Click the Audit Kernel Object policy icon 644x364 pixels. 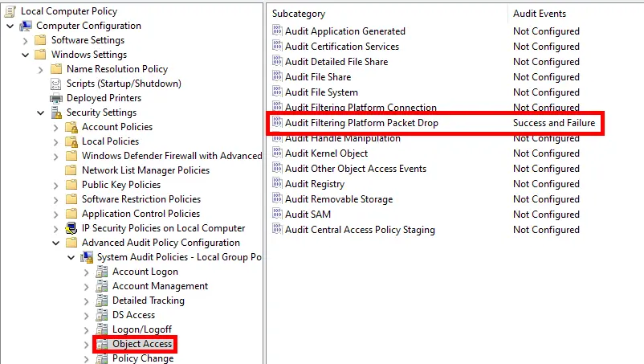(x=277, y=153)
